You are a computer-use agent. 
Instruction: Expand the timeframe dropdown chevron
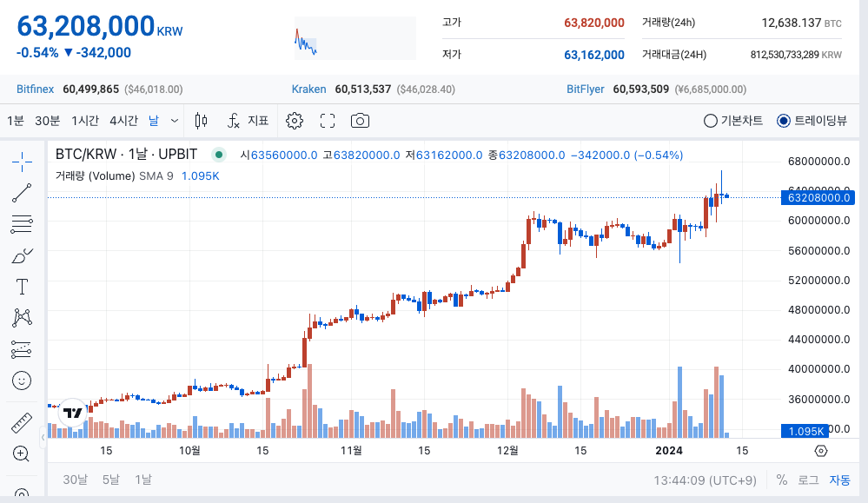pos(175,121)
